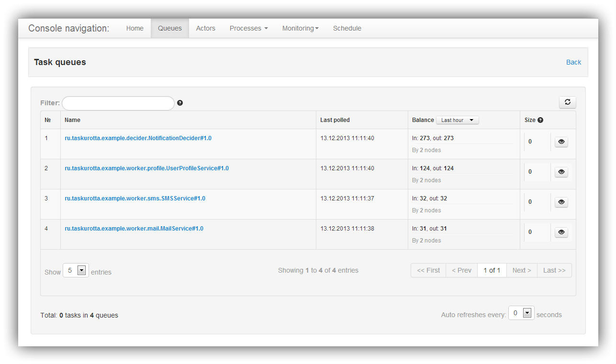View NotificationDecider queue contents with eye button
Viewport: 616px width, 364px height.
click(x=561, y=142)
